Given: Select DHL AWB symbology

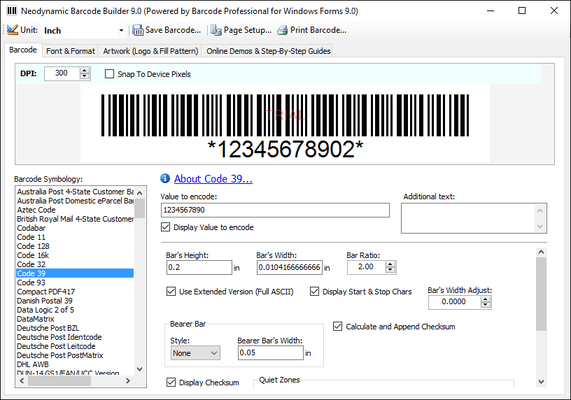Looking at the screenshot, I should click(75, 365).
